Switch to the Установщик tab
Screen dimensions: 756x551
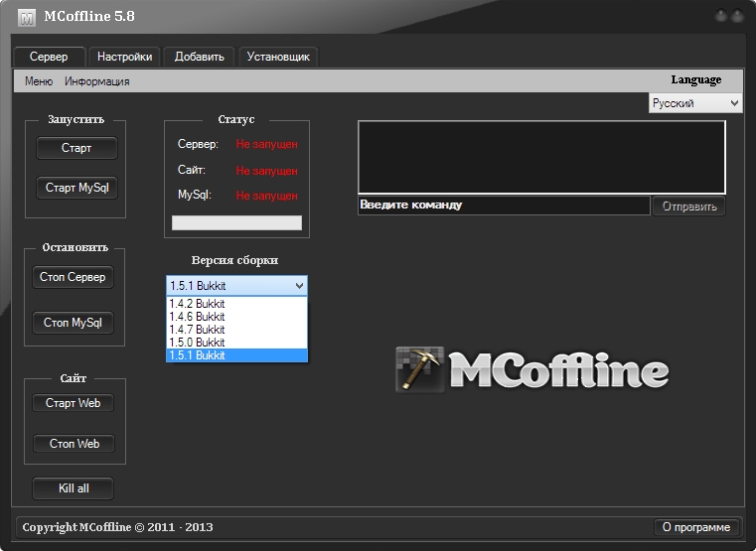pyautogui.click(x=278, y=57)
